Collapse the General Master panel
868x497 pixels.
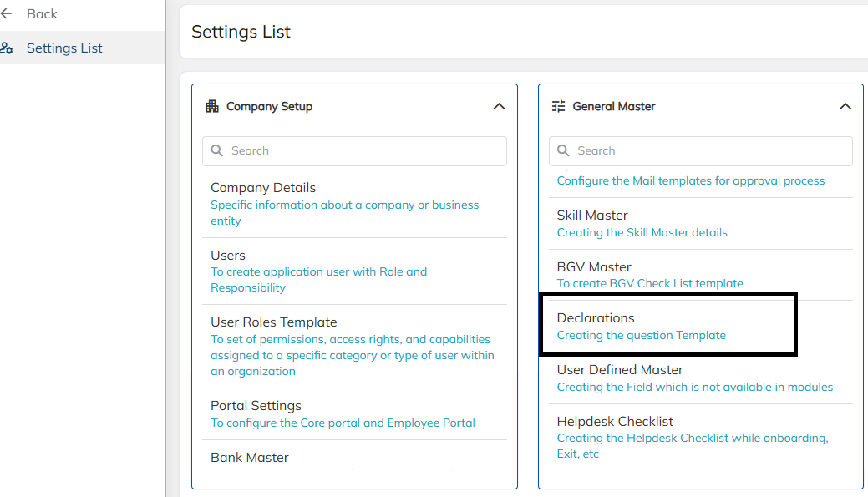coord(845,106)
